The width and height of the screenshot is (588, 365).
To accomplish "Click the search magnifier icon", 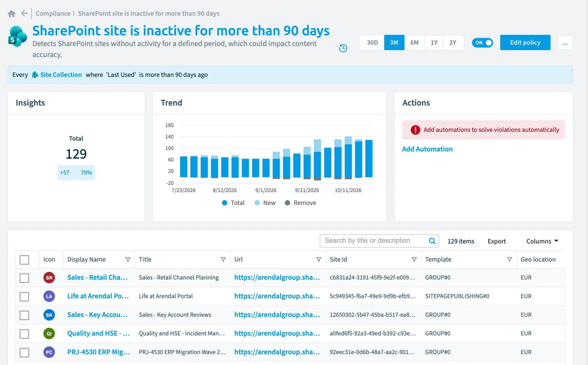I will [432, 241].
